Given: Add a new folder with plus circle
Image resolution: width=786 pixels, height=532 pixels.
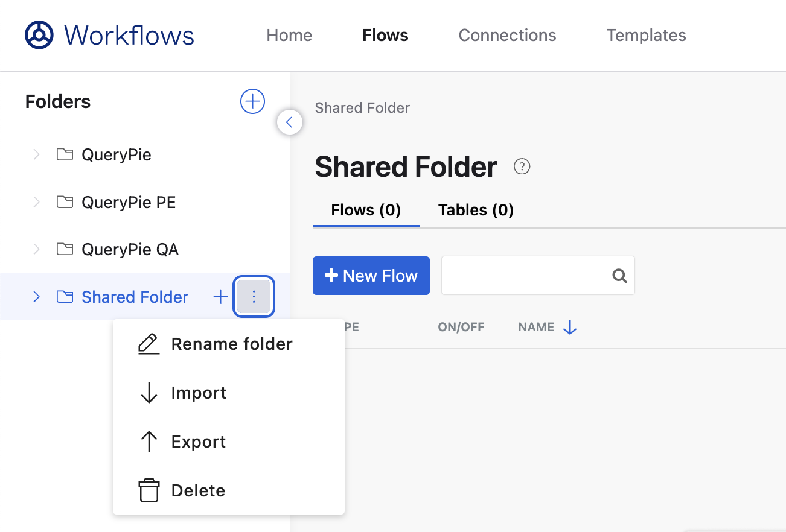Looking at the screenshot, I should click(x=252, y=101).
